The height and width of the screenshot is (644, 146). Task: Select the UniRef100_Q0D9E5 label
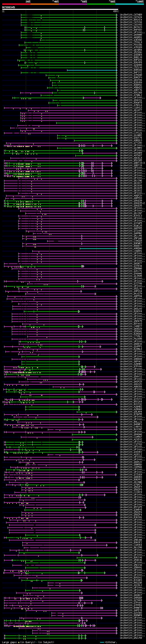click(x=131, y=55)
